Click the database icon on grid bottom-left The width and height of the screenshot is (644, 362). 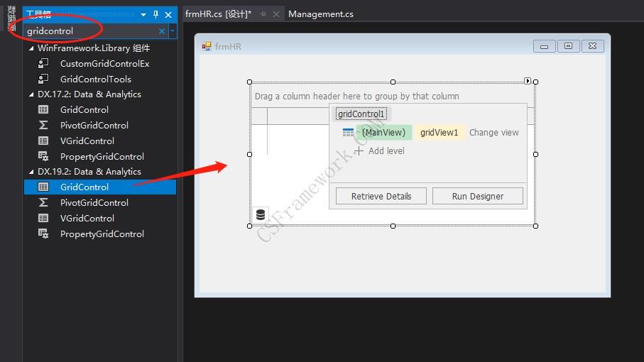point(261,215)
